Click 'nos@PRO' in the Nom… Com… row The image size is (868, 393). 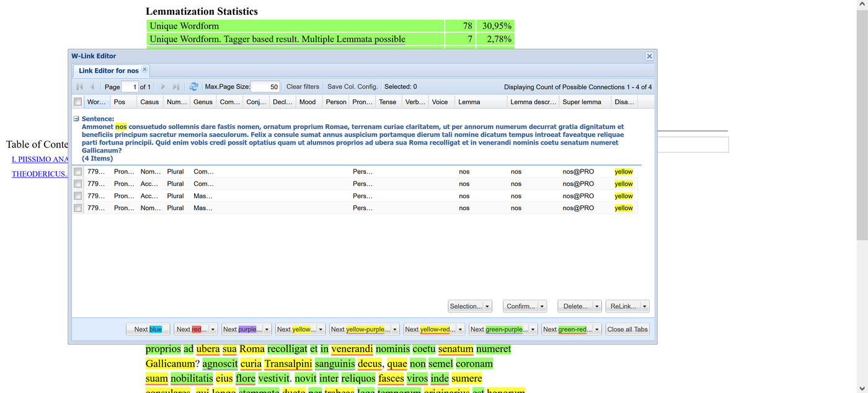pyautogui.click(x=578, y=172)
